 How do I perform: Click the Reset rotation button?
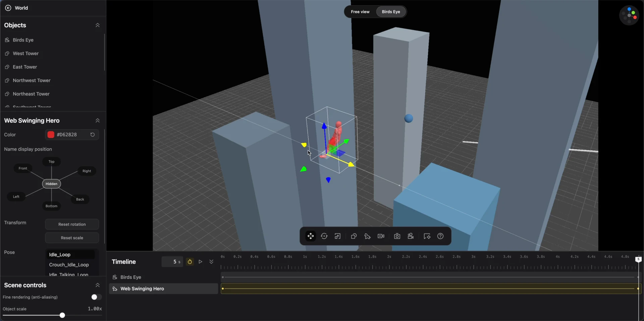pyautogui.click(x=72, y=224)
